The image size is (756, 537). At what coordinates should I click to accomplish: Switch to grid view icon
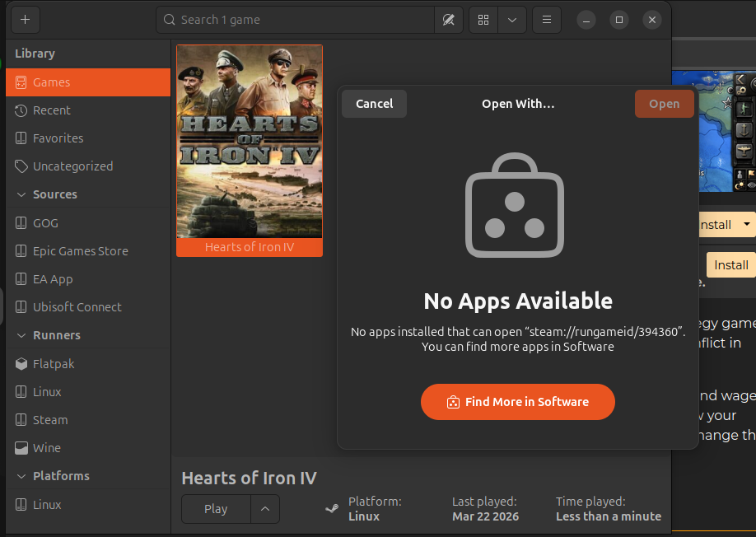tap(483, 20)
